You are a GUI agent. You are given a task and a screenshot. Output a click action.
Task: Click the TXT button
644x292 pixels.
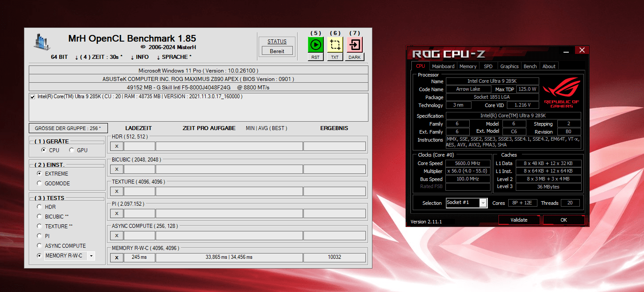(335, 57)
